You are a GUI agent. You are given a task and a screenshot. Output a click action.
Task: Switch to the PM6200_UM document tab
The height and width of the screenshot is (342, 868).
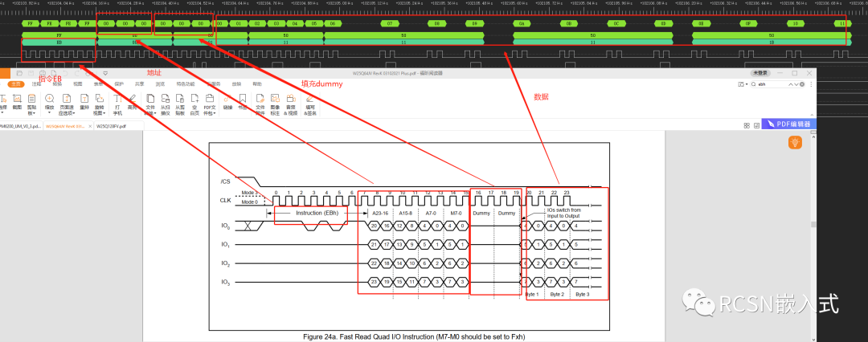pos(20,126)
